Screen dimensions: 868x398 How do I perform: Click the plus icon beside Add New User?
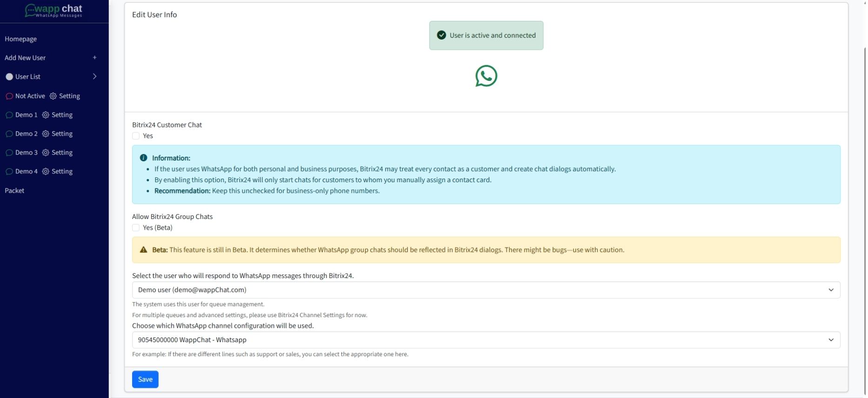click(94, 58)
